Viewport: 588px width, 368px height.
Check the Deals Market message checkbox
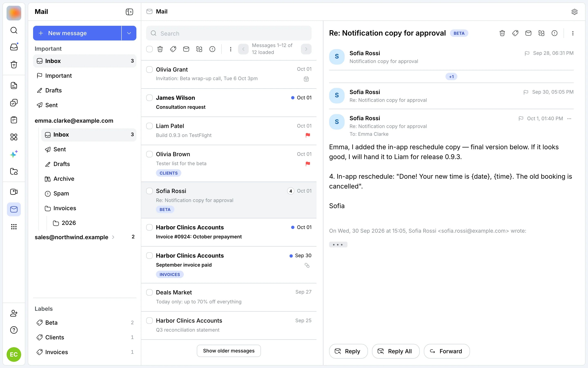tap(149, 292)
